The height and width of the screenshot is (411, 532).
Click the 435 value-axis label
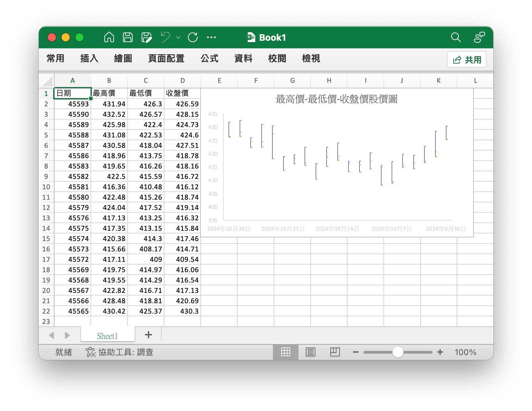point(213,114)
